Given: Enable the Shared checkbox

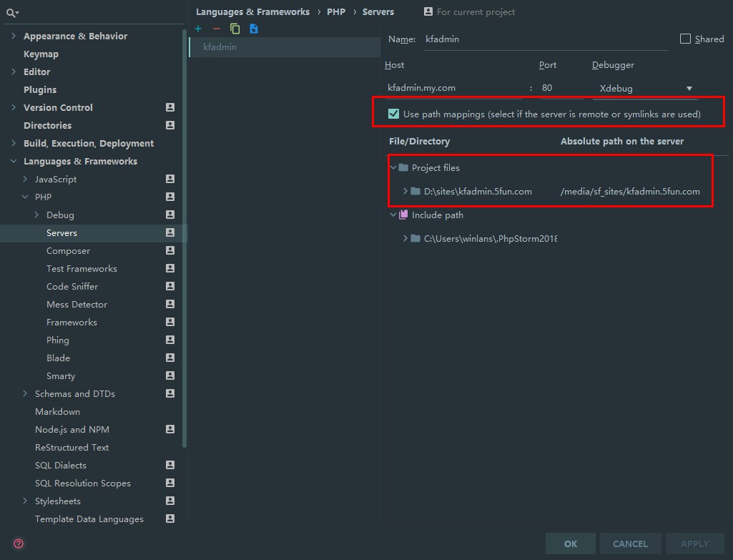Looking at the screenshot, I should (x=684, y=39).
